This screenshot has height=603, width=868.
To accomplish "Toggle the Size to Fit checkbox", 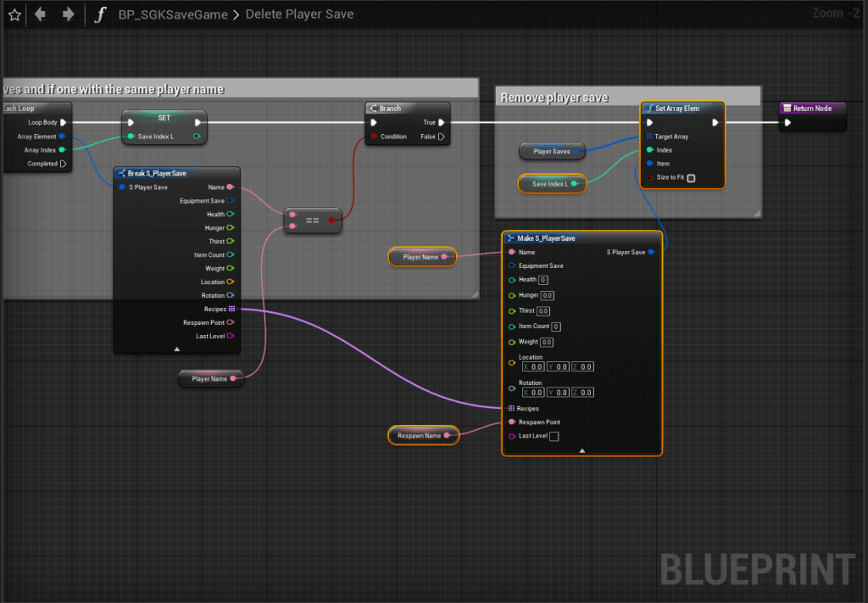I will pos(691,178).
